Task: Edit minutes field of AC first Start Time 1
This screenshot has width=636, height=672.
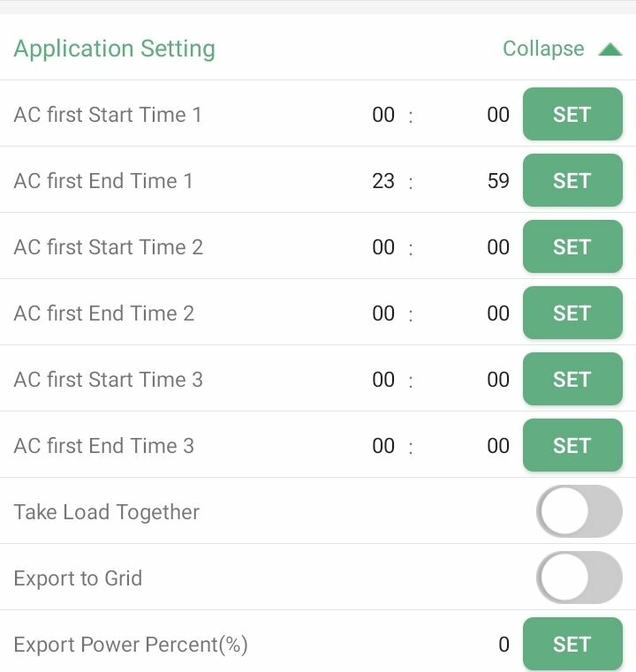Action: coord(498,115)
